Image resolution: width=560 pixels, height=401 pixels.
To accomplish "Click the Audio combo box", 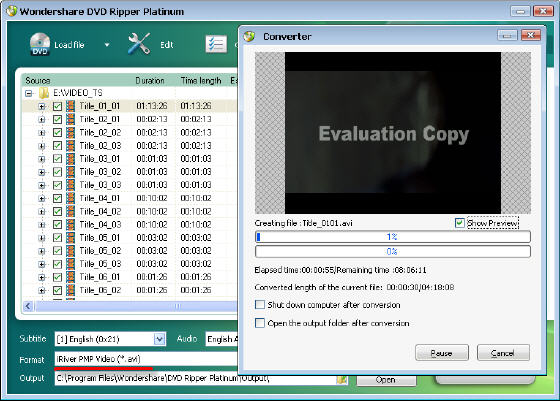I will click(x=222, y=339).
